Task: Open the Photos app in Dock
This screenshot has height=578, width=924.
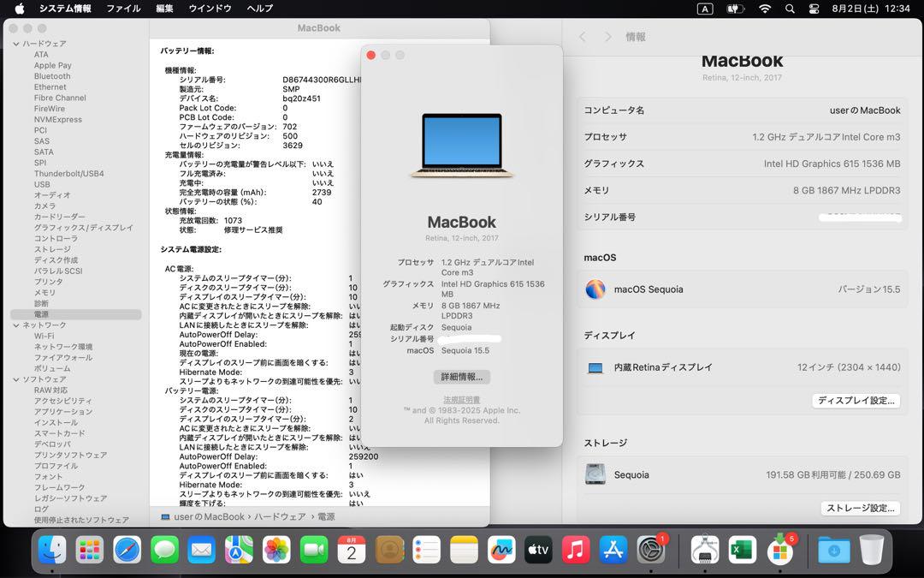Action: point(276,551)
